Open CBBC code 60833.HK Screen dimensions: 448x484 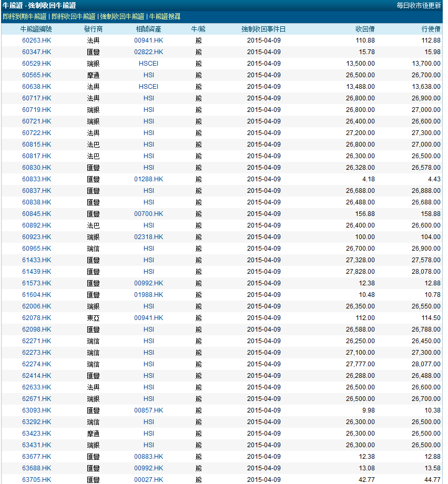pyautogui.click(x=37, y=179)
